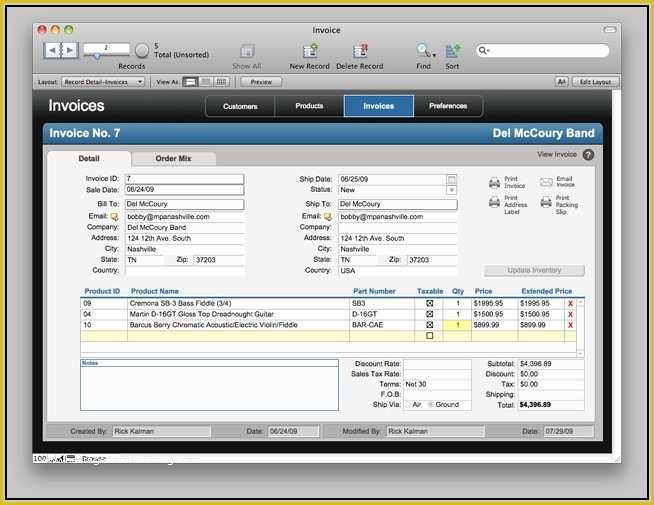654x505 pixels.
Task: Click Ship To email send icon
Action: point(327,216)
